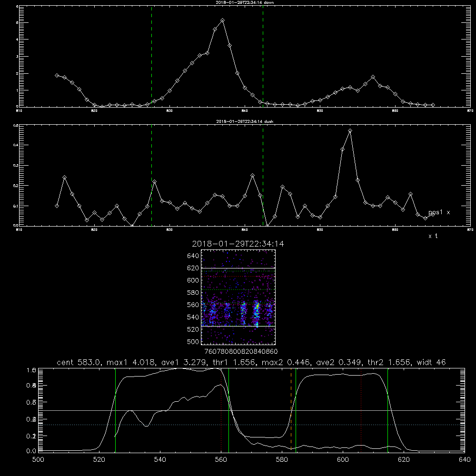Click the '540' y-axis label beside spectrogram
The height and width of the screenshot is (476, 476).
tap(193, 317)
